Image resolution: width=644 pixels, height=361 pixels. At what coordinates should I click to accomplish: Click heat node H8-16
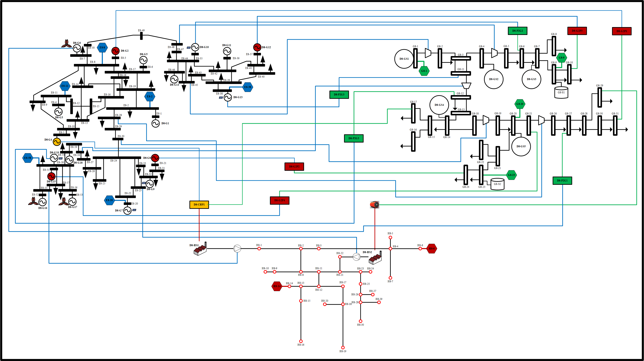point(301,341)
